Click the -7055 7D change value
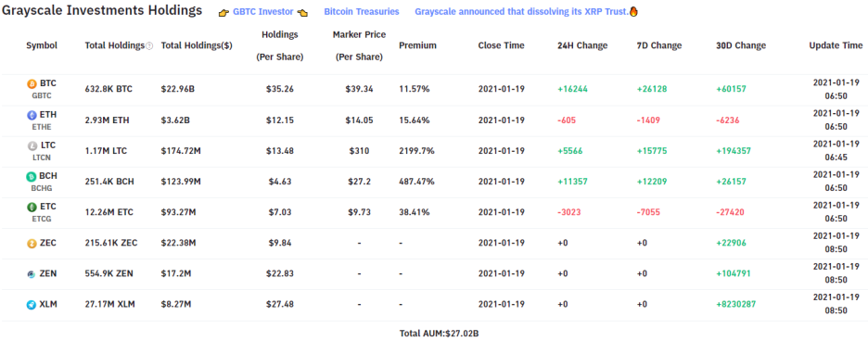Screen dimensions: 868x341 [648, 212]
